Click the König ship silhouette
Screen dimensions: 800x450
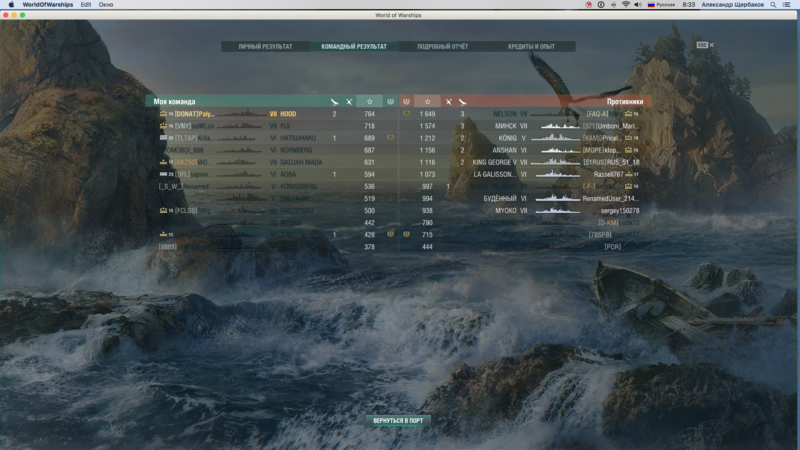[557, 137]
